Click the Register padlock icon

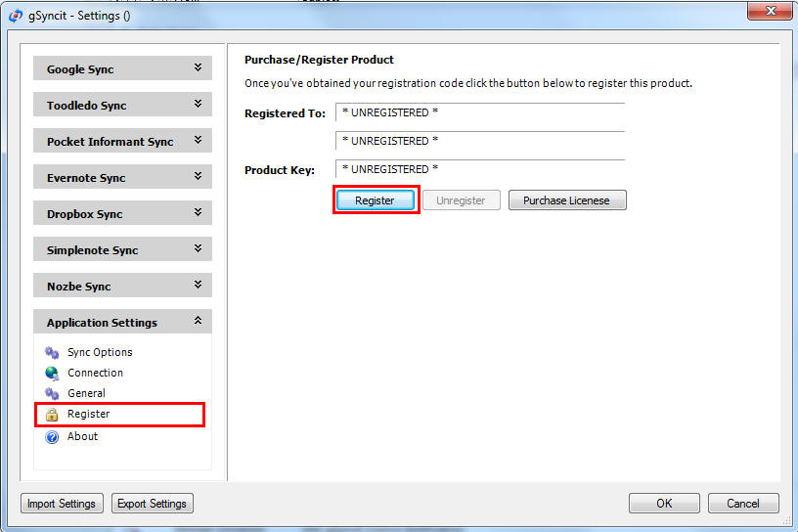point(52,415)
